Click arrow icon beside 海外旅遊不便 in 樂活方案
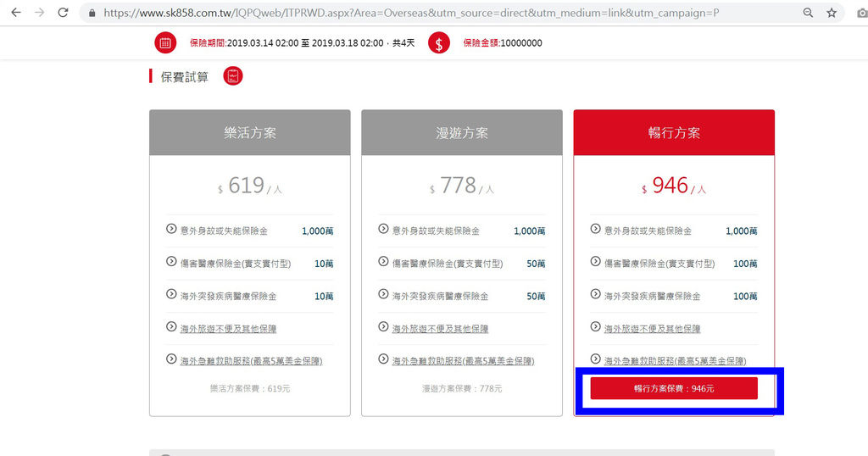 [x=171, y=326]
